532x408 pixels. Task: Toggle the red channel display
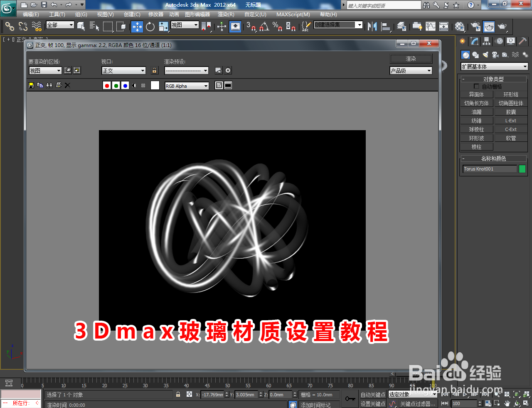coord(107,85)
